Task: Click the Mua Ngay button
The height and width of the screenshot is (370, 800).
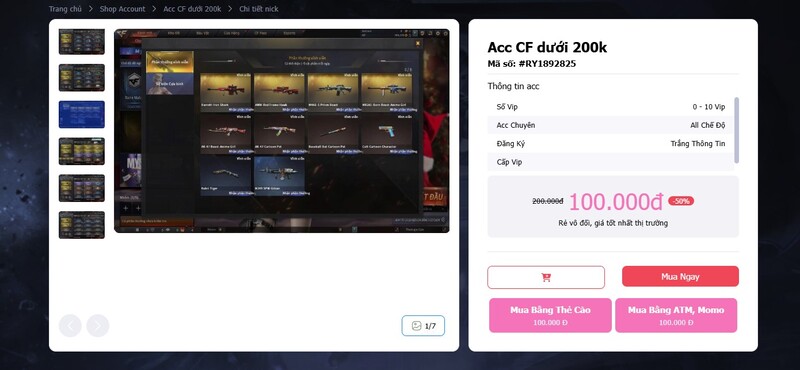Action: 680,277
